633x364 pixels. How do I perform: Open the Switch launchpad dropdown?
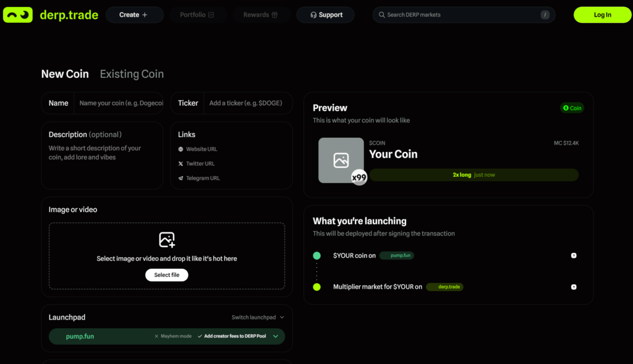pos(258,318)
